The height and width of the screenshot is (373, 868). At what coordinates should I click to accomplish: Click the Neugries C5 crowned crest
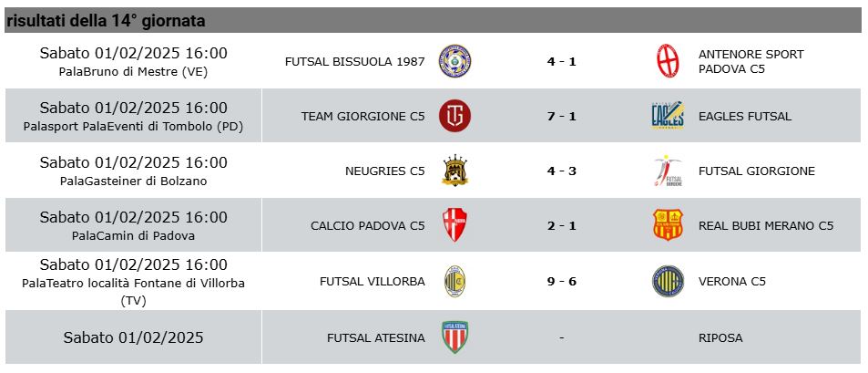tap(454, 171)
